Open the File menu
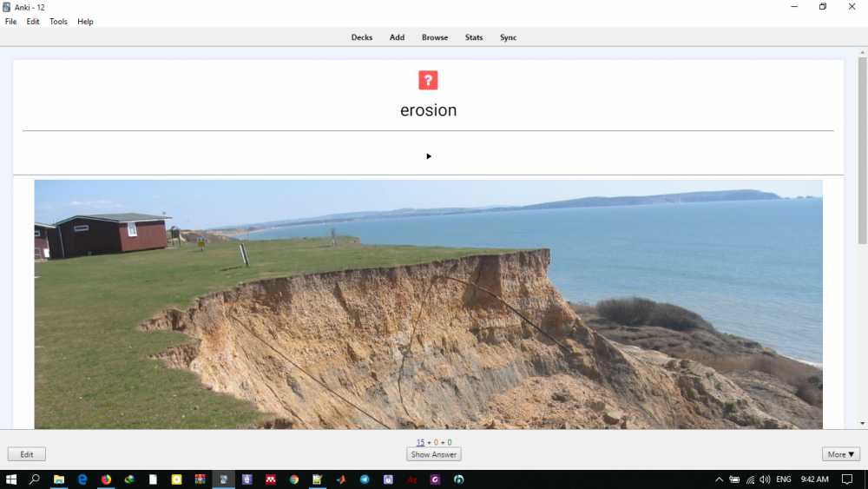Screen dimensions: 868x489 point(10,22)
